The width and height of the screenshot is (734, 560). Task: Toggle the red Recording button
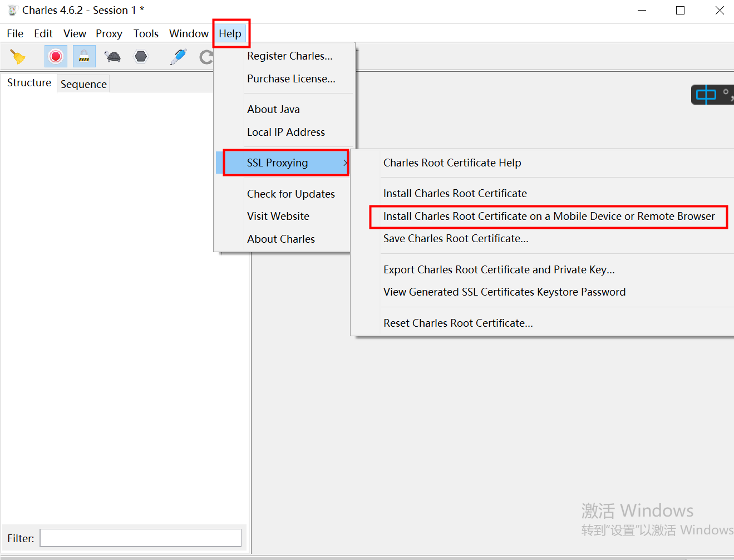[x=56, y=56]
